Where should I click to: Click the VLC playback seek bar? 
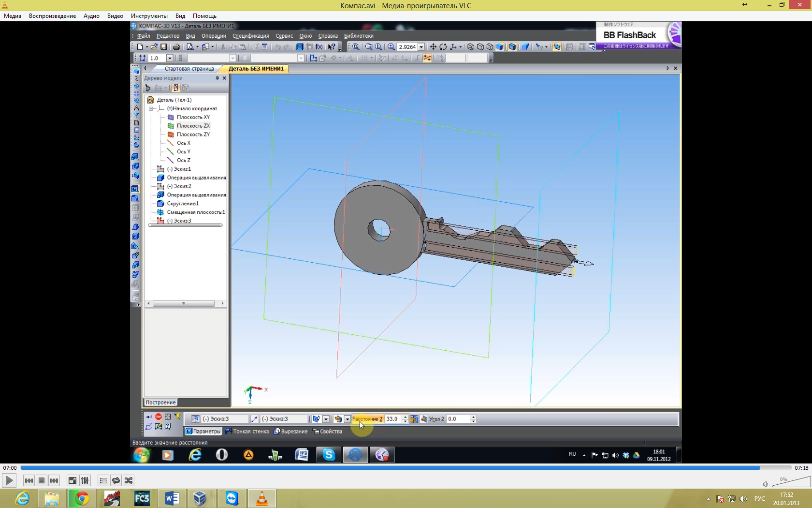(x=405, y=468)
